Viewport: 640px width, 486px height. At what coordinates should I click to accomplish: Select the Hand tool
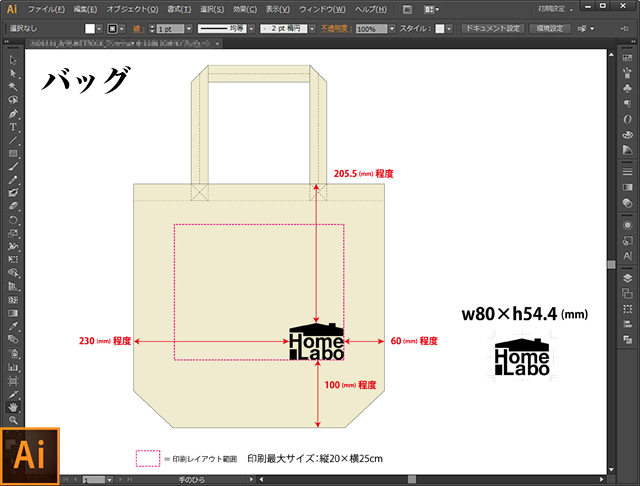point(13,407)
